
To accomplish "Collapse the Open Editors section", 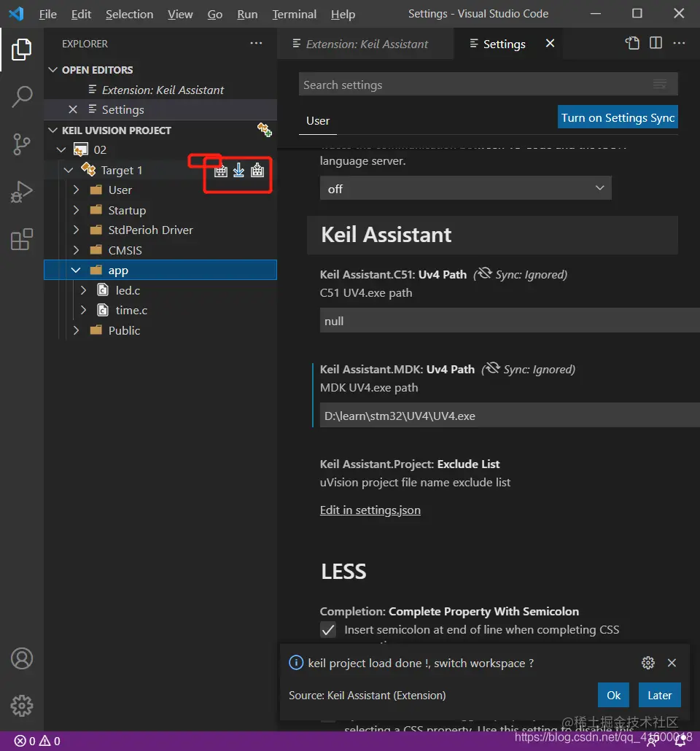I will pos(53,70).
